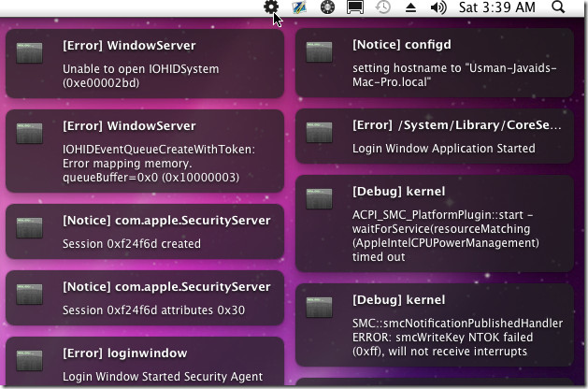This screenshot has height=389, width=588.
Task: Click the 'Login Window Application Started' message
Action: tap(444, 149)
